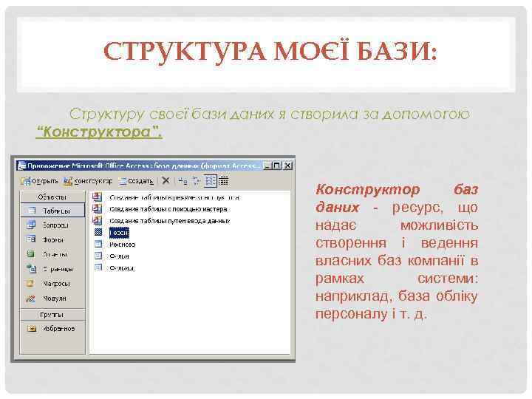Open the Таблицы objects category
Screen dimensions: 532x399
[x=52, y=211]
